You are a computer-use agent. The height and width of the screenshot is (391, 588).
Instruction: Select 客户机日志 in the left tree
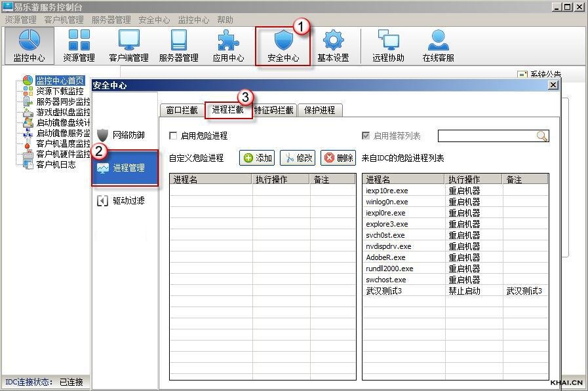click(56, 164)
